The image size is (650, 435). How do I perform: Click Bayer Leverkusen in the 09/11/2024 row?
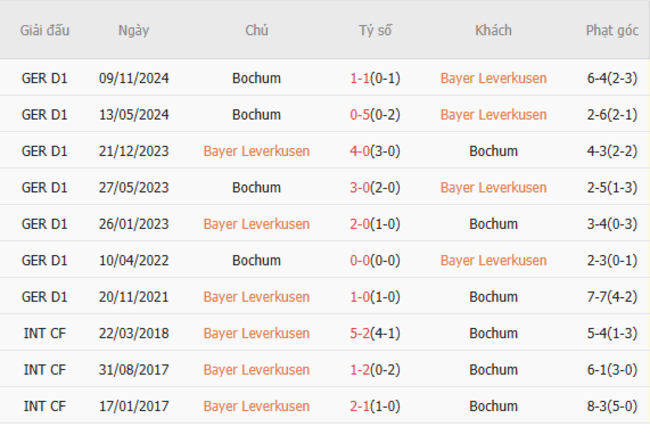(493, 78)
